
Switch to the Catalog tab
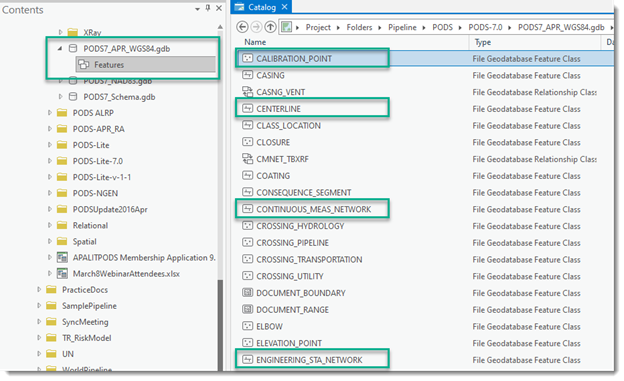point(262,7)
